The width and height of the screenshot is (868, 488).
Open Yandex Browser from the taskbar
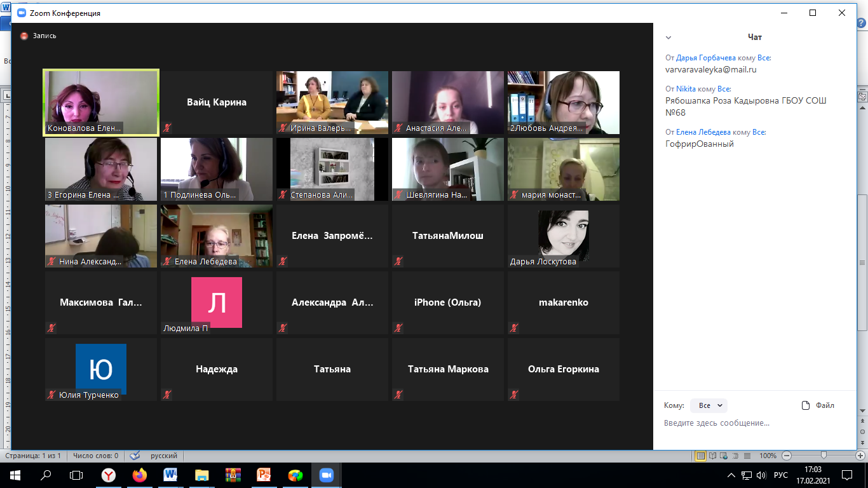click(x=109, y=475)
